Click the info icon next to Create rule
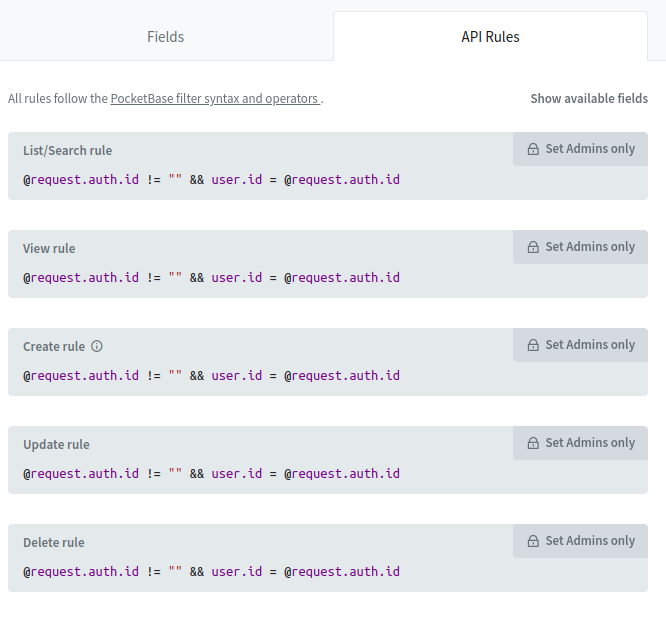 97,346
